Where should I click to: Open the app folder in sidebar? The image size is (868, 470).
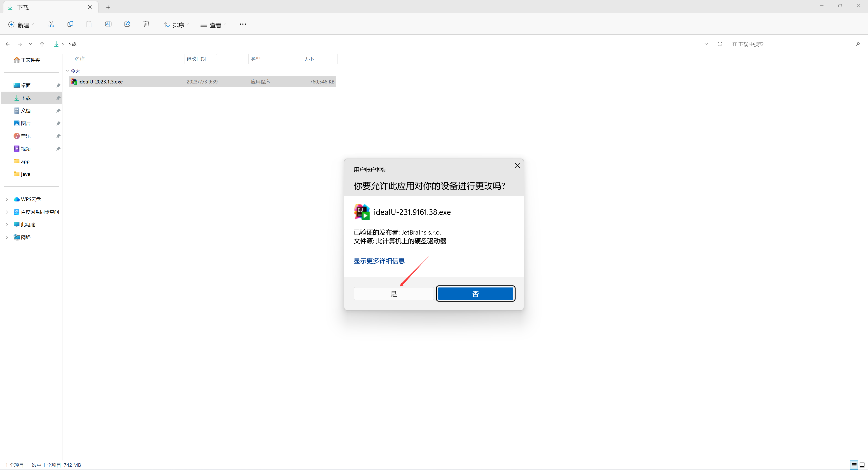(21, 161)
